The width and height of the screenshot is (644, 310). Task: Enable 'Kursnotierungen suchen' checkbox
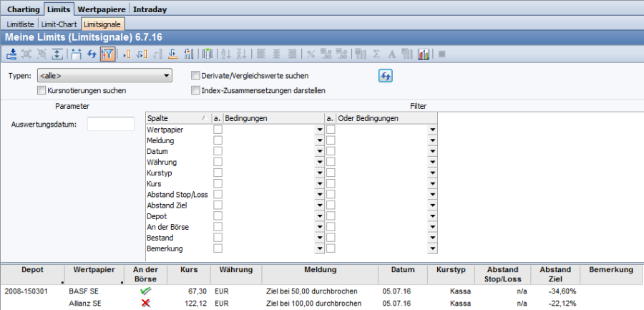pyautogui.click(x=42, y=91)
